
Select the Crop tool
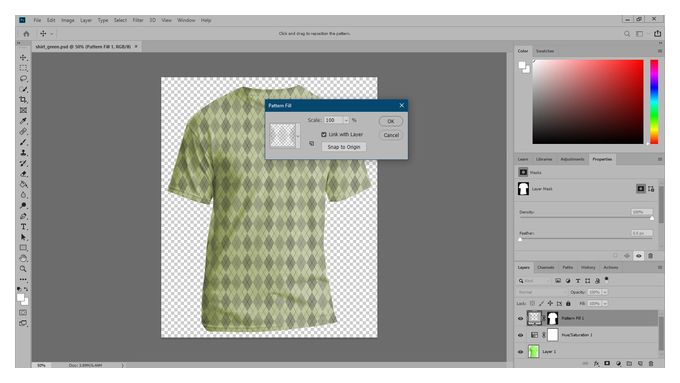pyautogui.click(x=23, y=100)
